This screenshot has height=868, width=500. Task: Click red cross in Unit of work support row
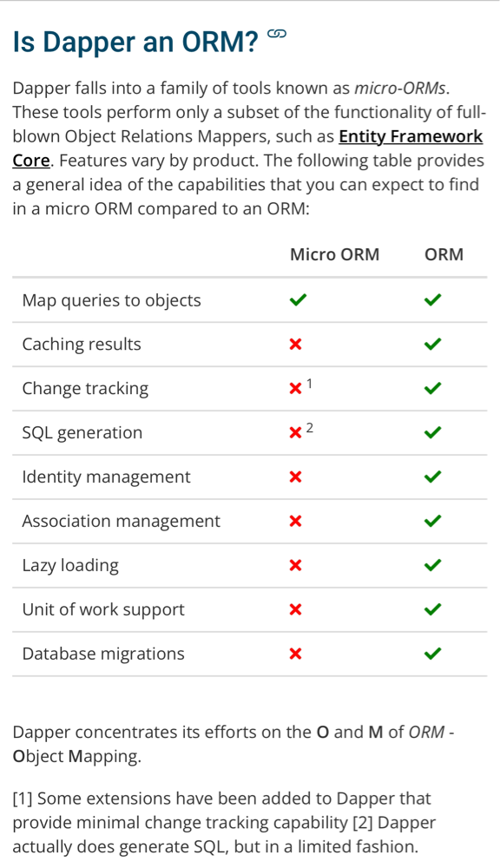296,609
